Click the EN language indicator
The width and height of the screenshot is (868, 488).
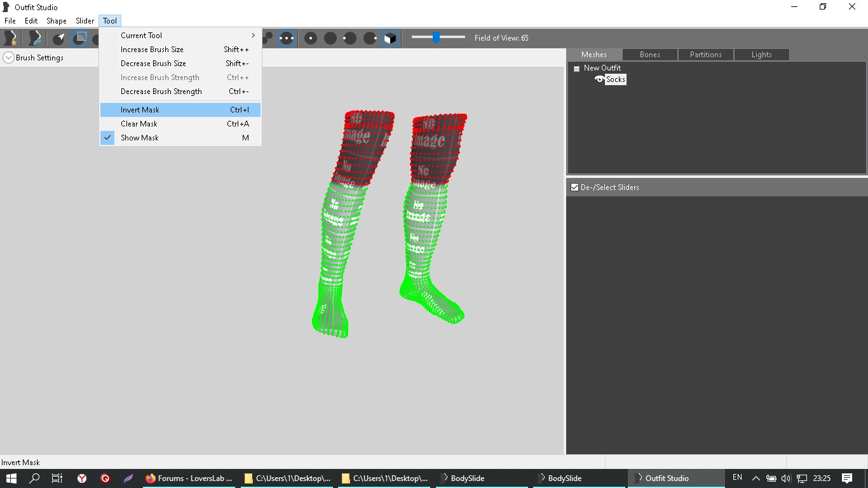coord(737,478)
